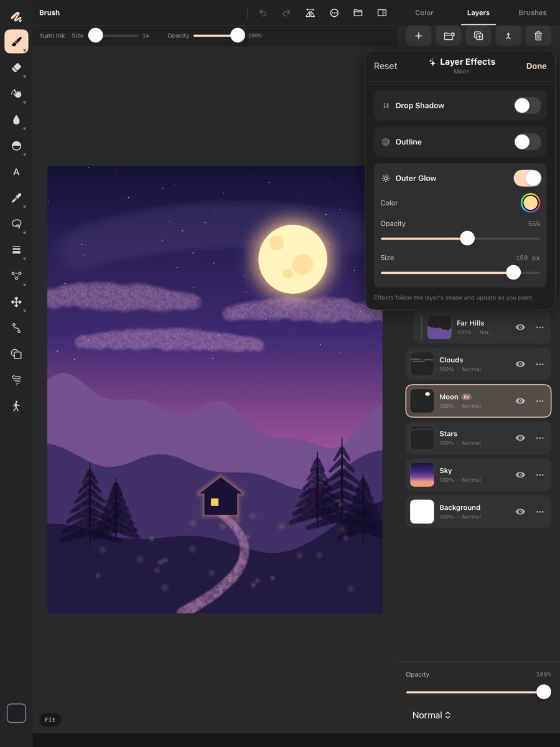The image size is (560, 747).
Task: Hide the Sky layer
Action: coord(520,474)
